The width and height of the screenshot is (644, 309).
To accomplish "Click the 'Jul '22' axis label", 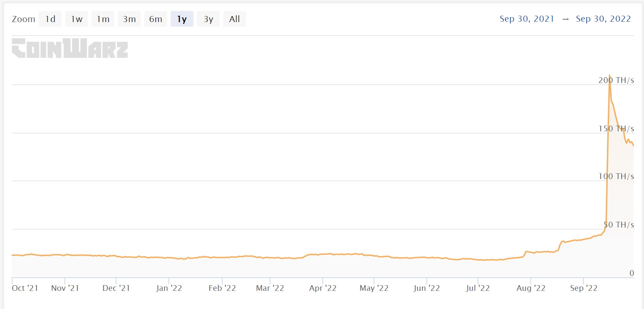I will (478, 288).
